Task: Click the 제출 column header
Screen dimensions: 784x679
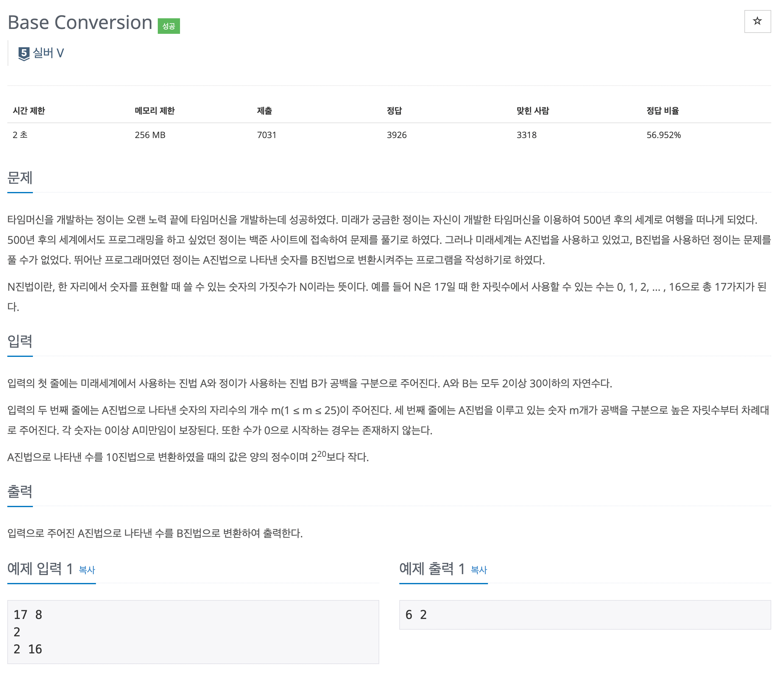Action: click(x=264, y=111)
